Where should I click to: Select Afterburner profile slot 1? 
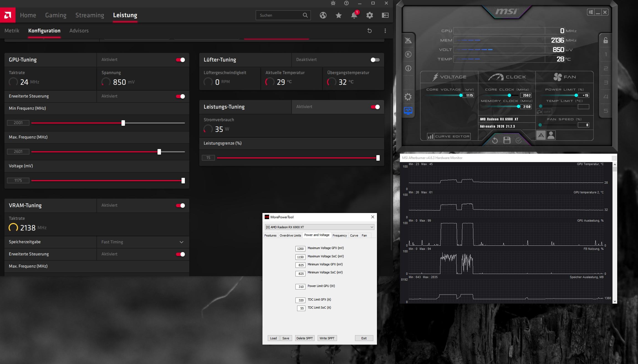click(x=606, y=54)
